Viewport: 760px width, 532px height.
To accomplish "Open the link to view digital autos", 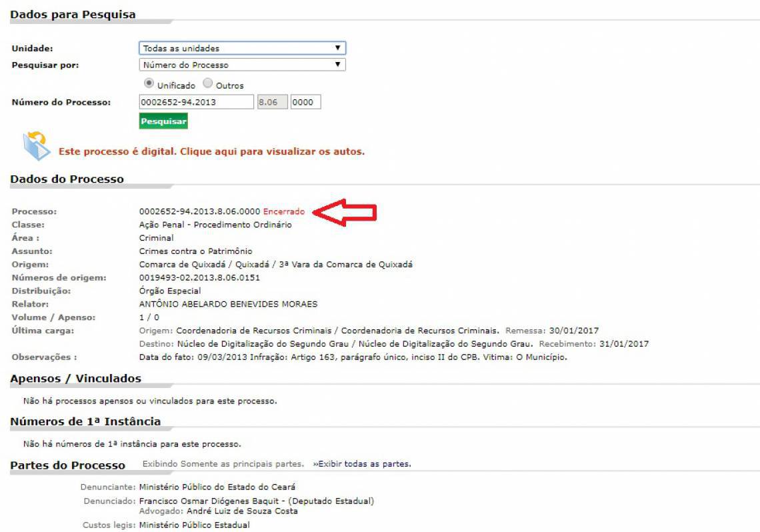I will point(211,151).
